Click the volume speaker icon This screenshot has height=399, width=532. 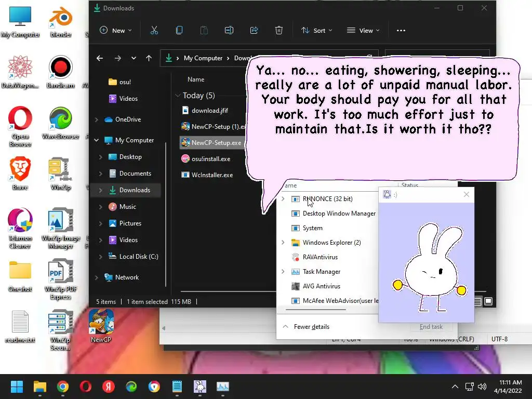482,387
